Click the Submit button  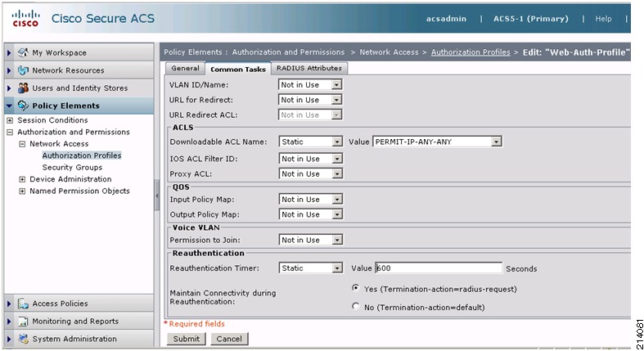click(x=186, y=339)
